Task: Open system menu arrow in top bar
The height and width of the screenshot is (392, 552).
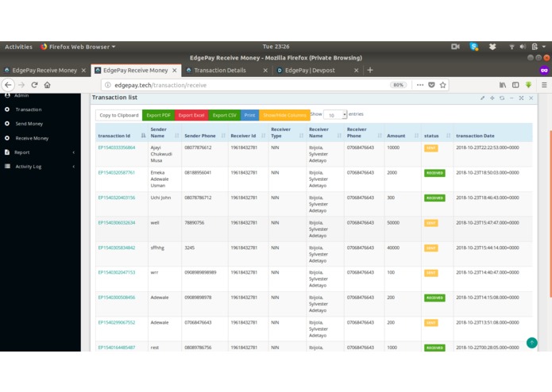Action: (544, 47)
